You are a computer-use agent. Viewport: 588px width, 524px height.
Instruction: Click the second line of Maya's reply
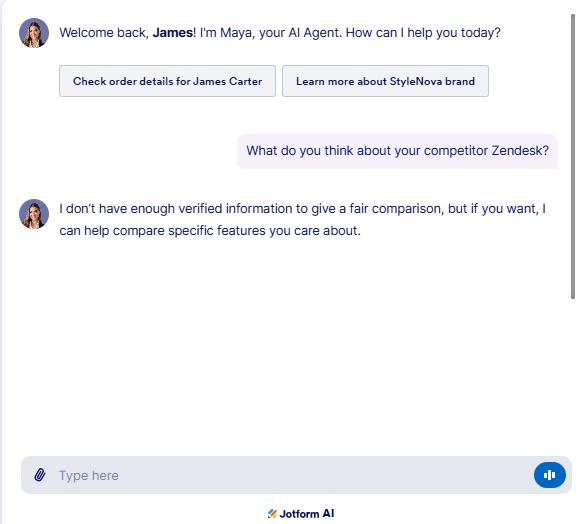(x=210, y=230)
